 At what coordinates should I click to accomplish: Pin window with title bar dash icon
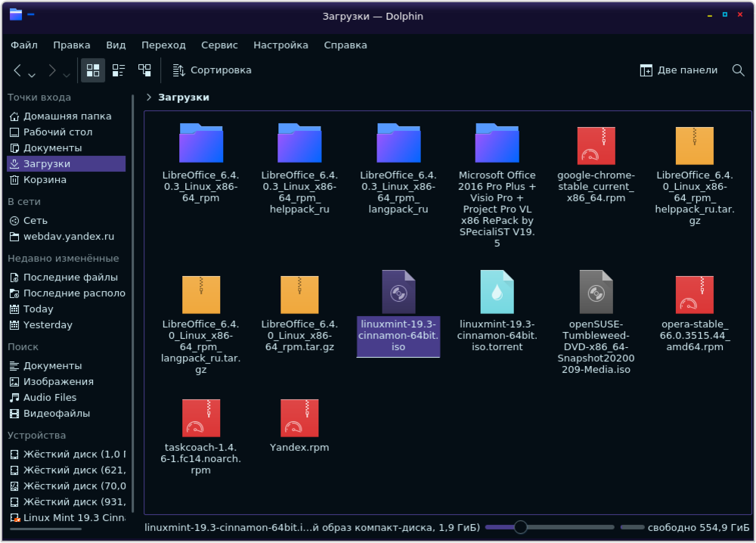click(x=31, y=14)
